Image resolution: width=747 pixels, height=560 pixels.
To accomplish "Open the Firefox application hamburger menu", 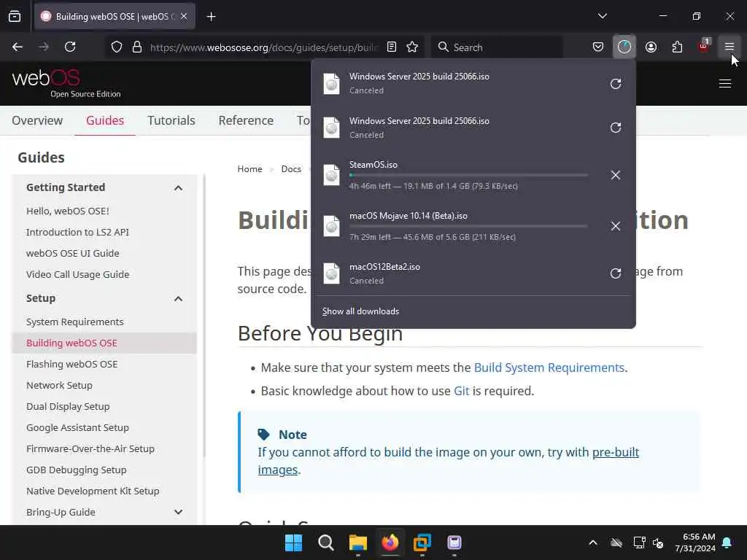I will [729, 47].
